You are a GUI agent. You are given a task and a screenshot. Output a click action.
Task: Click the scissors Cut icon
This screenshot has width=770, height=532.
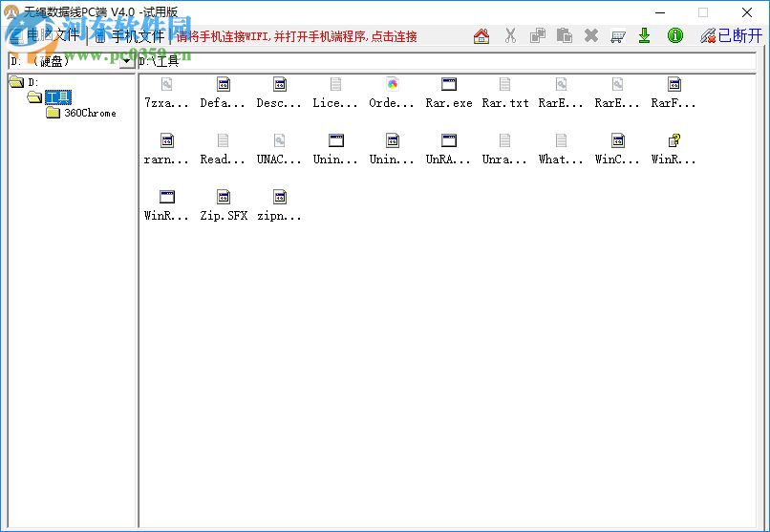pyautogui.click(x=510, y=36)
